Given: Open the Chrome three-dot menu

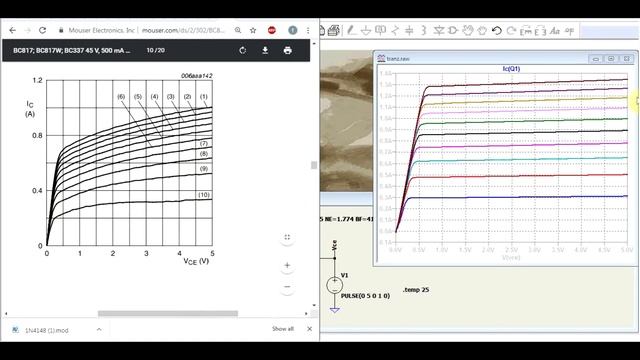Looking at the screenshot, I should [308, 30].
